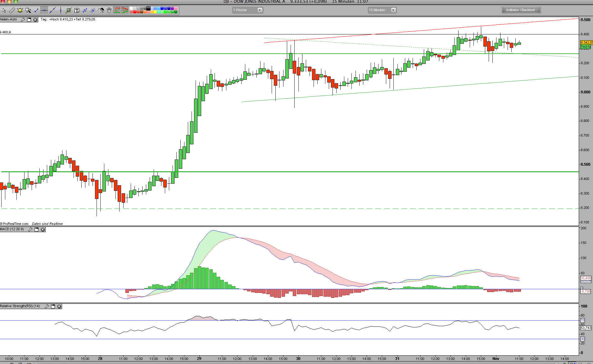593x364 pixels.
Task: Click the Tag Hoch/Tief info text
Action: point(68,19)
